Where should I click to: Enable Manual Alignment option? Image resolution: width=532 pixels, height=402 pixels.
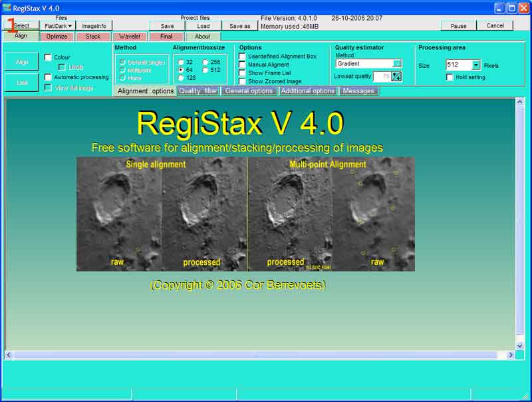click(242, 65)
